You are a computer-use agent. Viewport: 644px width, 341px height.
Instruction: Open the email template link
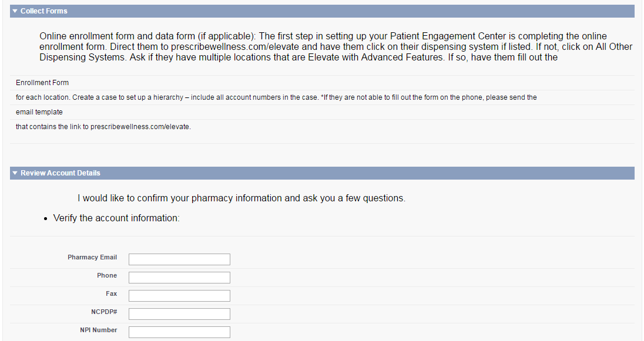coord(39,112)
